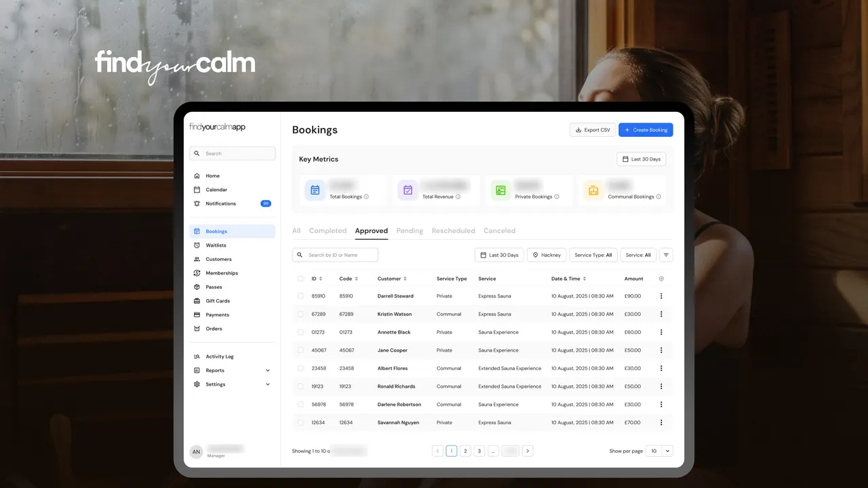The height and width of the screenshot is (488, 868).
Task: Click the Private Bookings metric icon
Action: coord(500,190)
